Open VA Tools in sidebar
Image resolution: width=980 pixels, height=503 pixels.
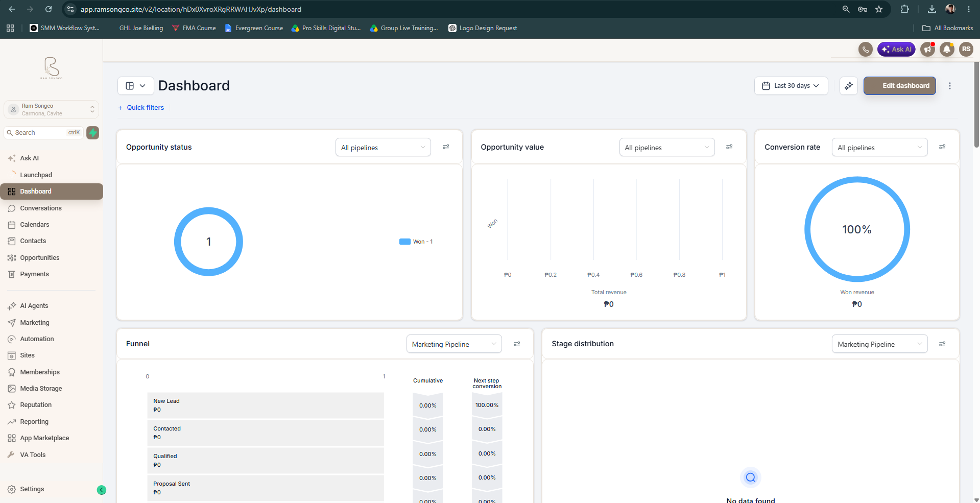coord(51,455)
